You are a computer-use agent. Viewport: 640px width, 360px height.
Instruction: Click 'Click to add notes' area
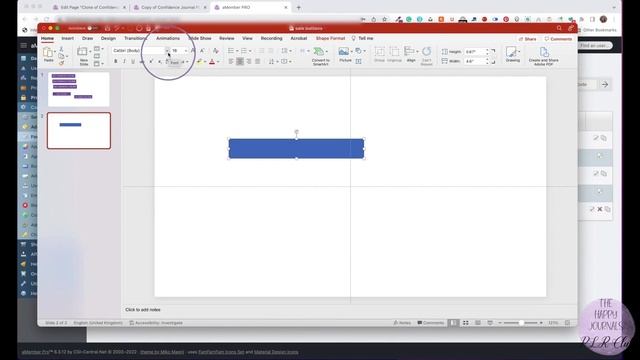point(143,310)
